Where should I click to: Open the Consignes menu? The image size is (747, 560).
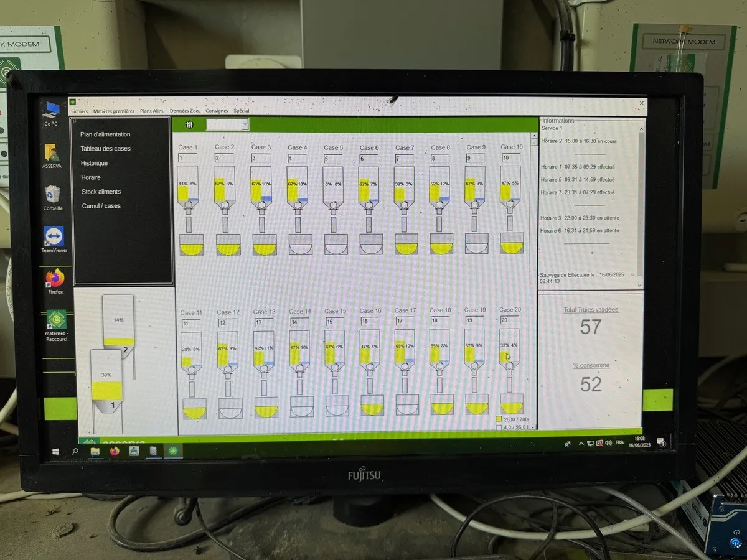[217, 111]
